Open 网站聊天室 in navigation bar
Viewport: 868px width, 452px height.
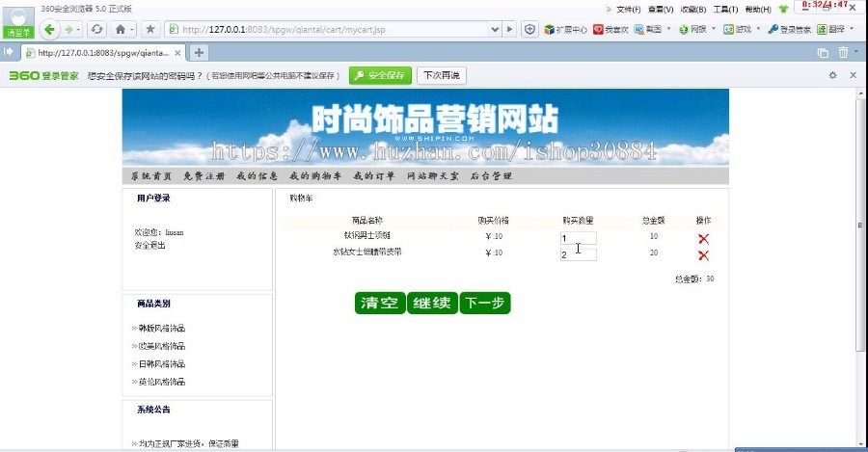[433, 176]
